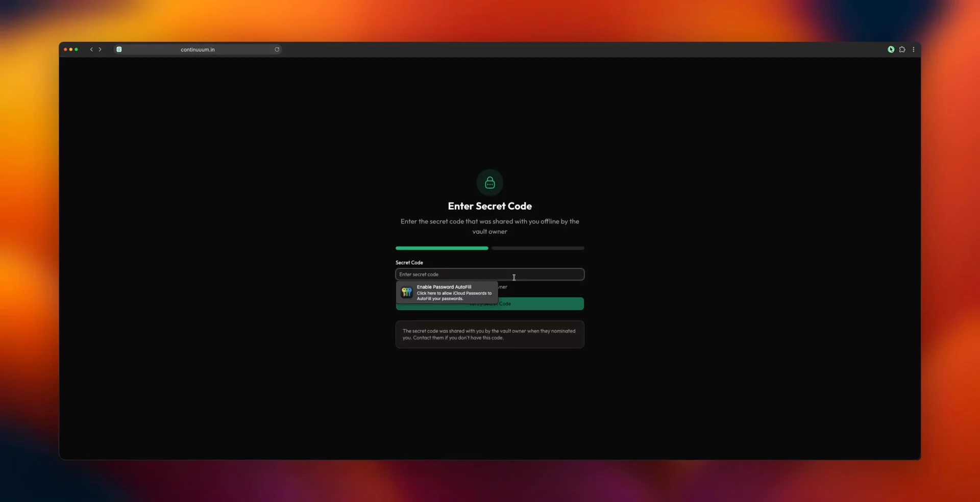Reload the continuuum.in page
The image size is (980, 502).
click(x=277, y=49)
